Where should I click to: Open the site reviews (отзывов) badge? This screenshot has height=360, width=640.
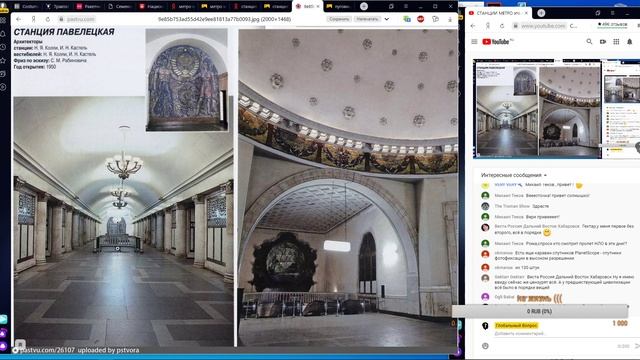click(612, 25)
